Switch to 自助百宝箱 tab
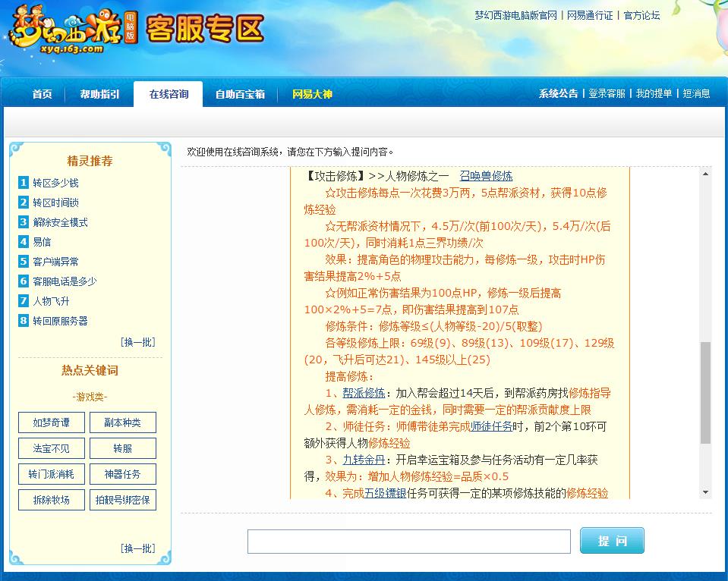The height and width of the screenshot is (581, 728). pyautogui.click(x=240, y=95)
